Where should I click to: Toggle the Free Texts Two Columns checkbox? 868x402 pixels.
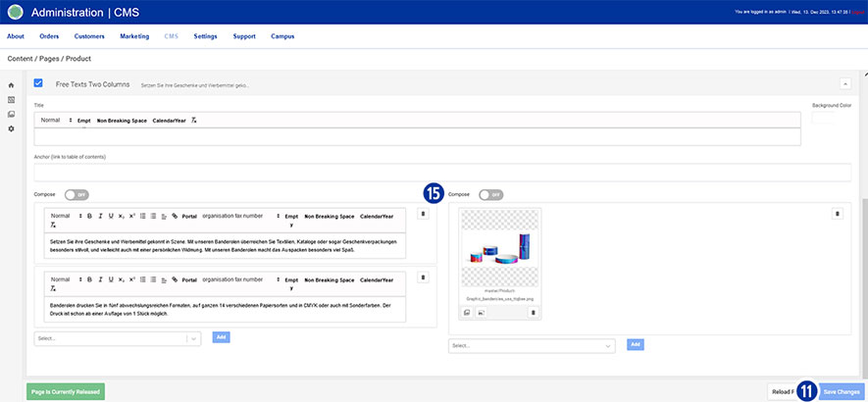(38, 84)
